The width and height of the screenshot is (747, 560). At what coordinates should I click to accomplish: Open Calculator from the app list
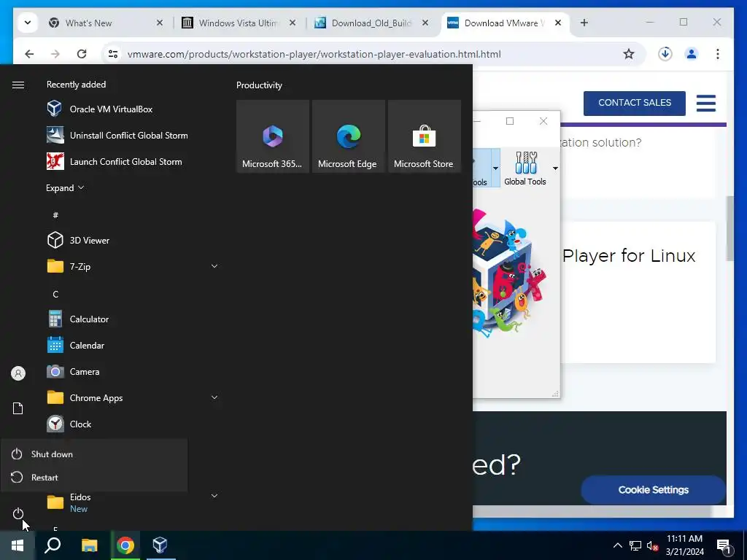point(78,319)
